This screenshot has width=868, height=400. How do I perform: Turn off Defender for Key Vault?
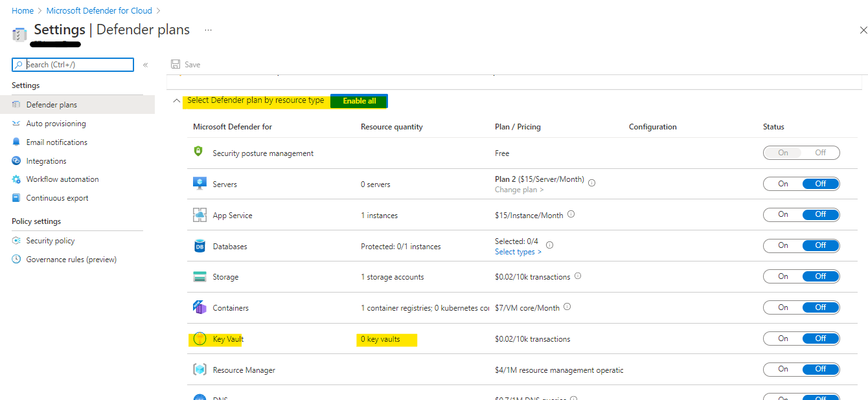coord(821,338)
